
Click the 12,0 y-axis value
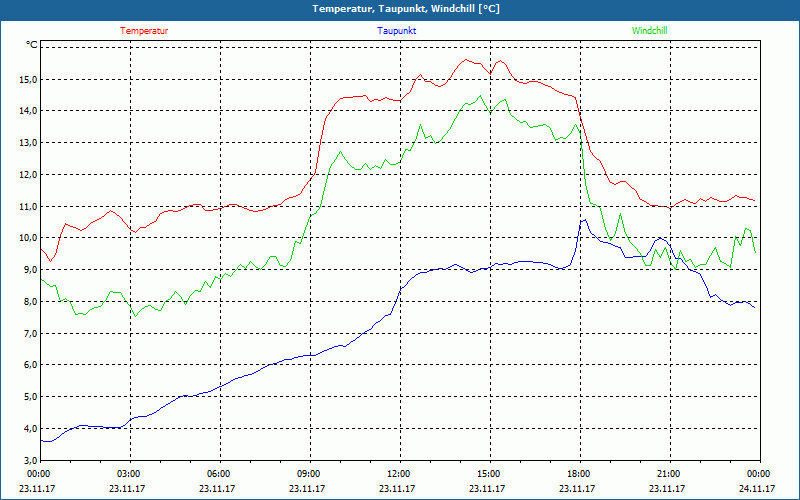[28, 174]
